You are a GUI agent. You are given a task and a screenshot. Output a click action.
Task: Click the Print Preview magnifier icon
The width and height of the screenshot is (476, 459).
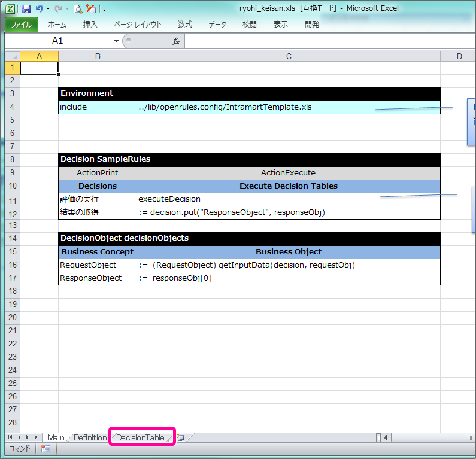pyautogui.click(x=78, y=9)
